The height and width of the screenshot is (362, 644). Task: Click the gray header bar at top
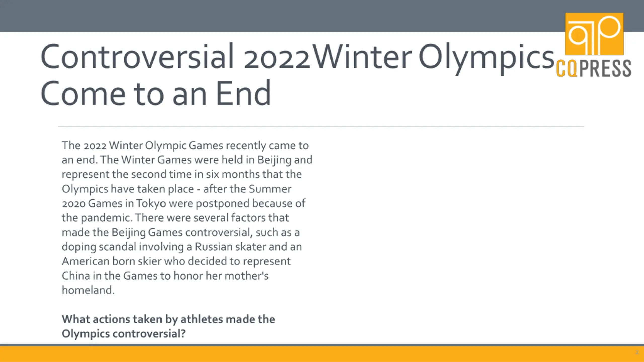coord(277,16)
